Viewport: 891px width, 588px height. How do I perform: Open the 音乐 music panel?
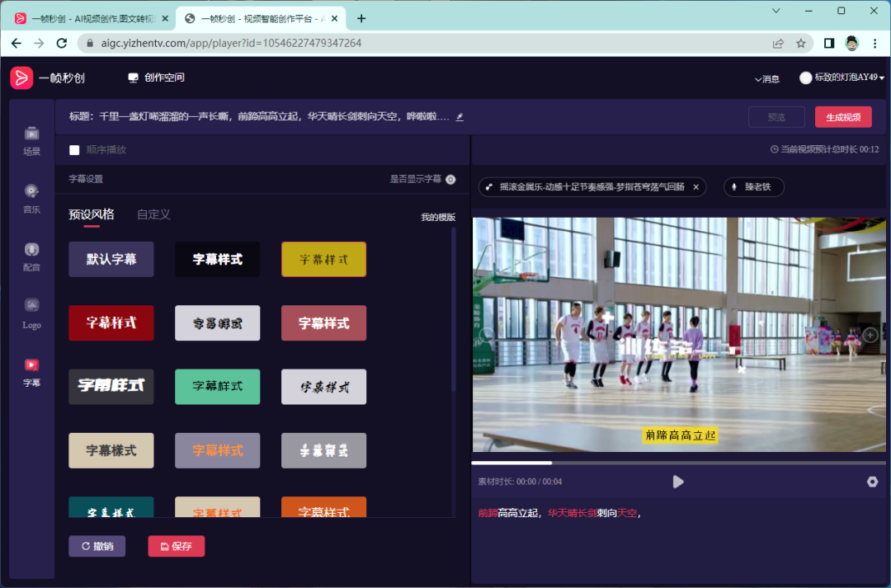[x=31, y=198]
